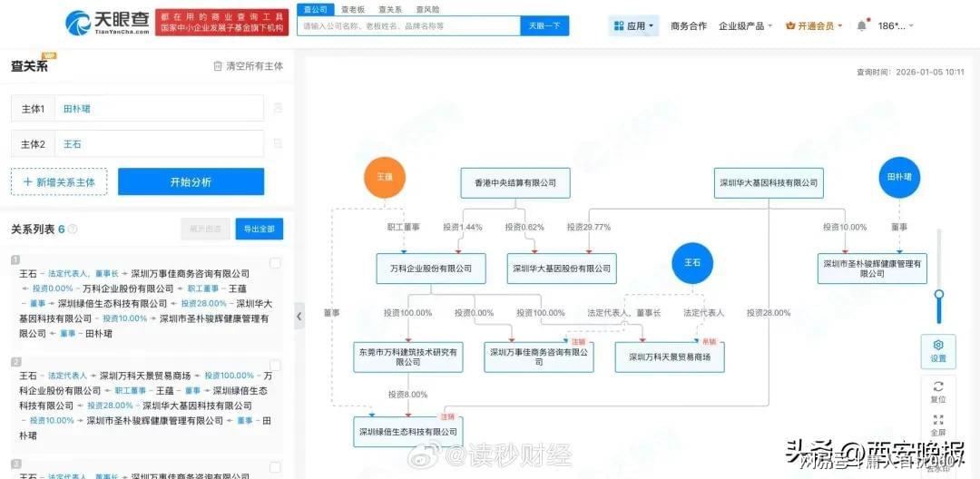The image size is (980, 479).
Task: Expand the 企业级产品 dropdown
Action: tap(745, 26)
